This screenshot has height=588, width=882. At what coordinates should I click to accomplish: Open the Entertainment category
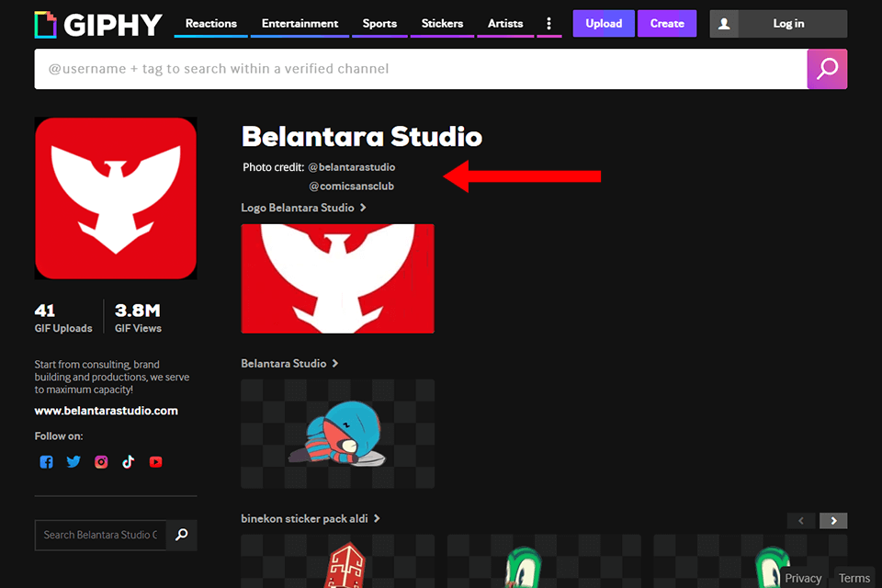coord(300,24)
